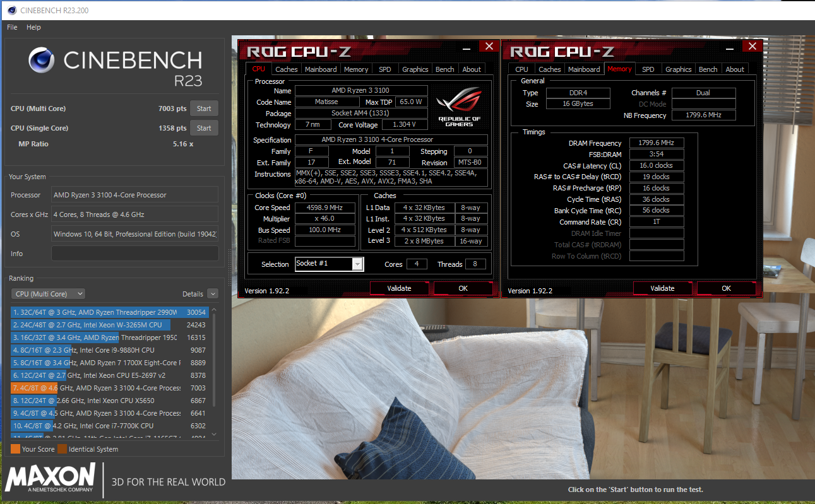Switch to Graphics tab in left CPU-Z

pos(415,69)
